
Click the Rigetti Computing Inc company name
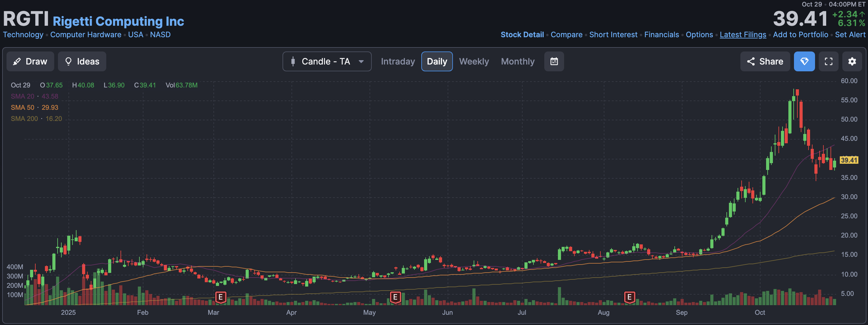[118, 21]
